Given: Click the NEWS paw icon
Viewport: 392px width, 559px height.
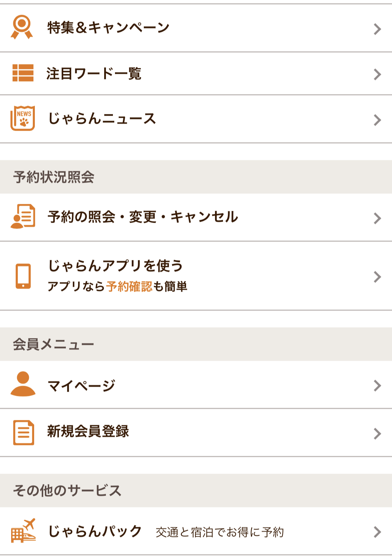Looking at the screenshot, I should 23,118.
